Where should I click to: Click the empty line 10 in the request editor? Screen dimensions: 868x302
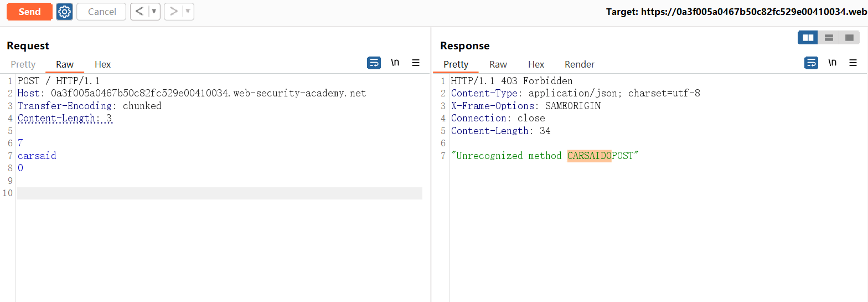219,193
